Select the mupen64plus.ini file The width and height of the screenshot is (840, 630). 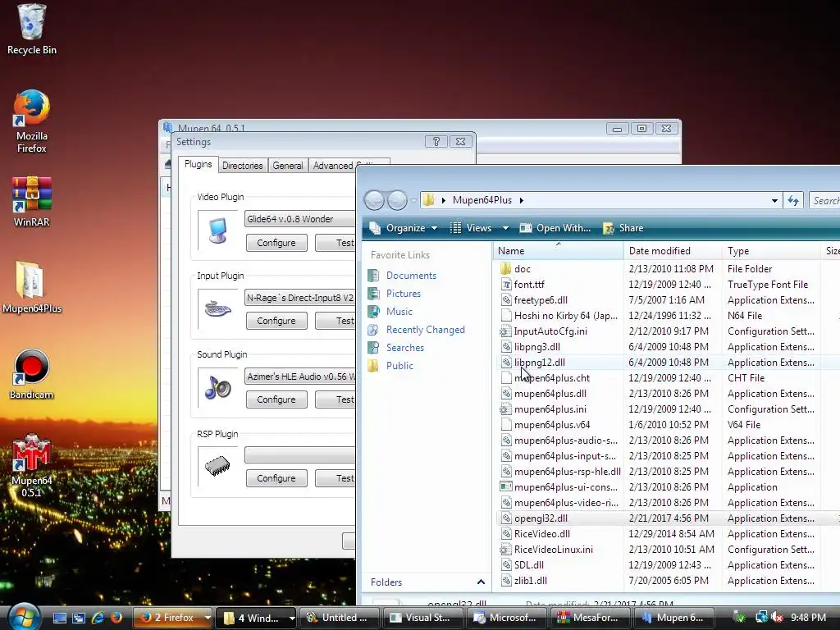pos(550,409)
